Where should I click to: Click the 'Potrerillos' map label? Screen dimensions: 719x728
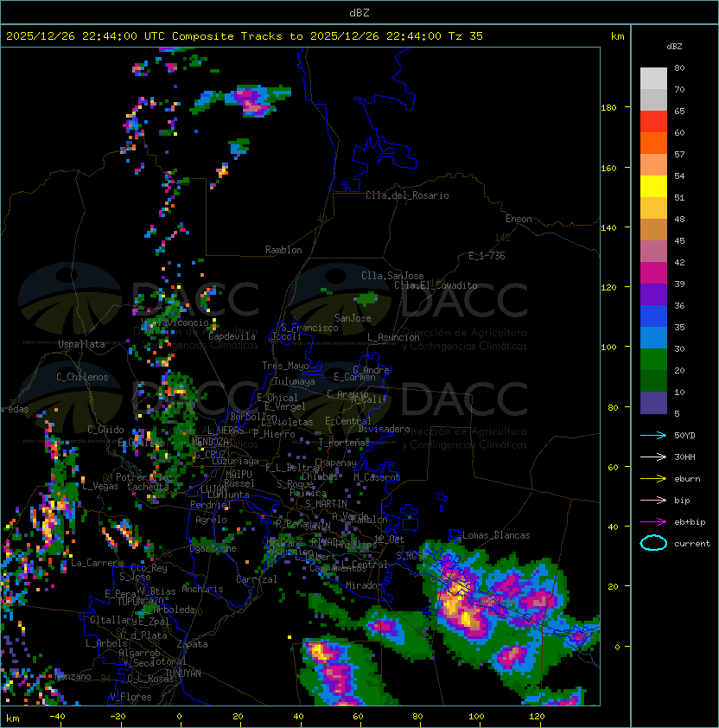coord(144,477)
